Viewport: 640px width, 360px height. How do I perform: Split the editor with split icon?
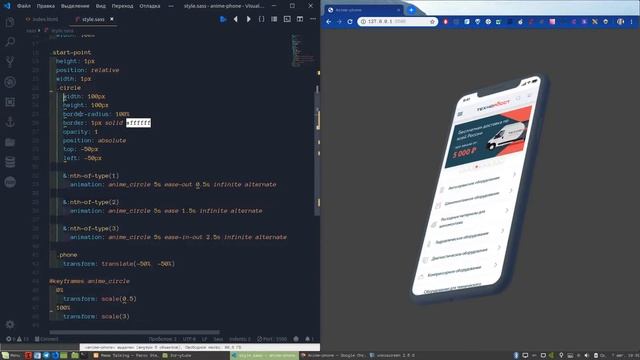[300, 19]
